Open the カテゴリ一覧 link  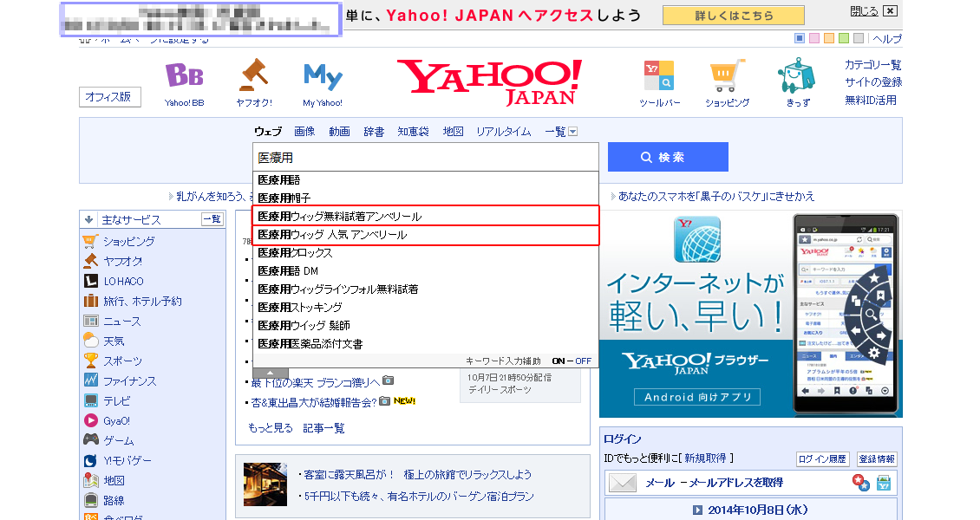(872, 65)
